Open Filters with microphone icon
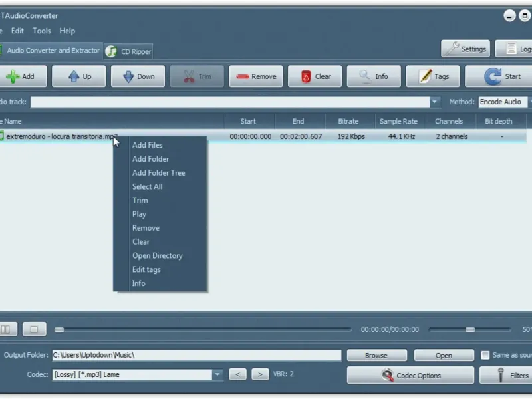Viewport: 532px width, 399px height. point(506,375)
